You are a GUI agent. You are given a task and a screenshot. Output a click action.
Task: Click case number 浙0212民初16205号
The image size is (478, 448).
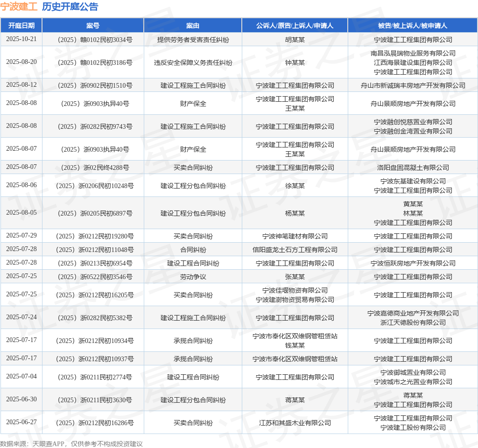pos(95,295)
